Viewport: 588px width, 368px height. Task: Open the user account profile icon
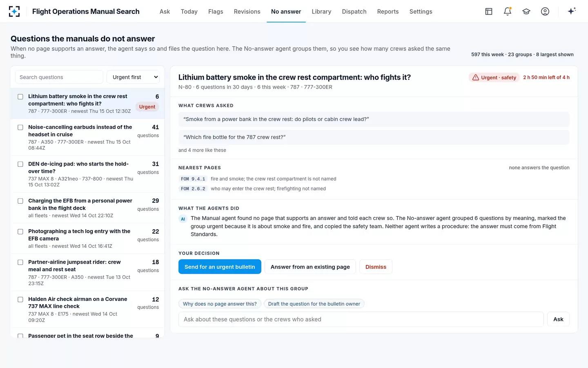[545, 11]
